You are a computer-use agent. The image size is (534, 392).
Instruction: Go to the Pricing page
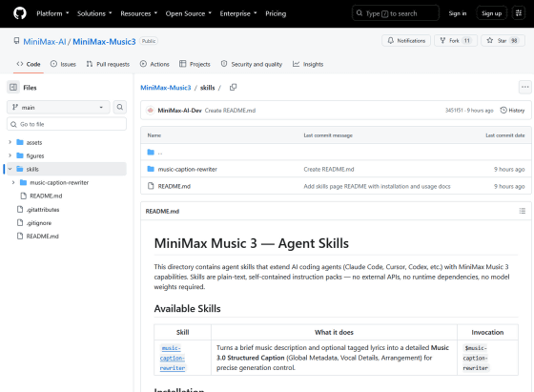tap(276, 13)
